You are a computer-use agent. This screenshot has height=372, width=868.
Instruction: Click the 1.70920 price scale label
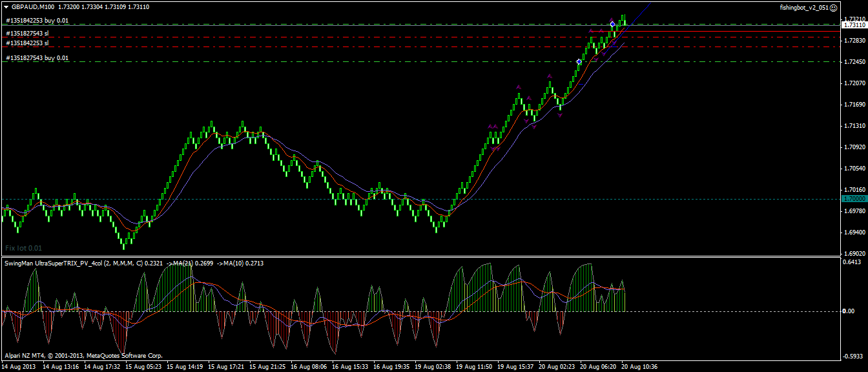pyautogui.click(x=854, y=147)
